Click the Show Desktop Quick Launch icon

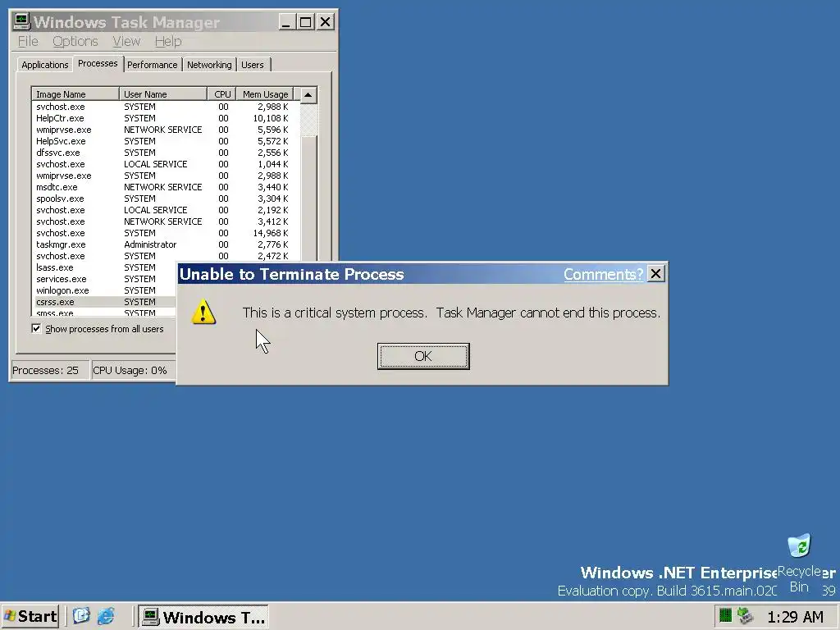[x=81, y=616]
